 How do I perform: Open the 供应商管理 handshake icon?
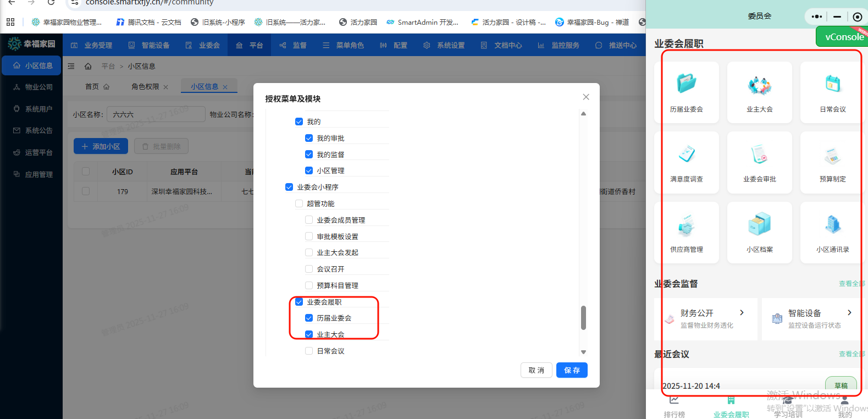coord(687,225)
